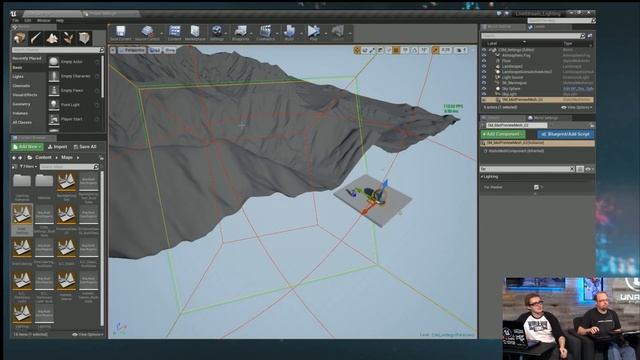This screenshot has width=640, height=360.
Task: Select the Landscape mode mountain icon
Action: click(52, 38)
